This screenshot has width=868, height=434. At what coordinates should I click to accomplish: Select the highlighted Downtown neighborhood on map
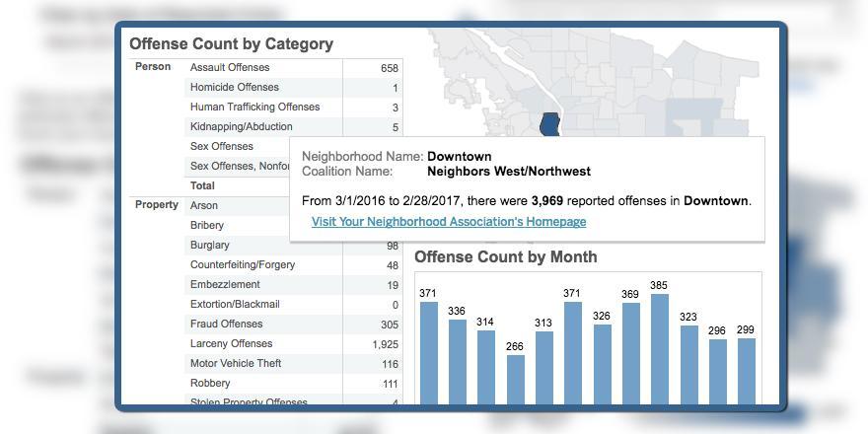(x=550, y=124)
